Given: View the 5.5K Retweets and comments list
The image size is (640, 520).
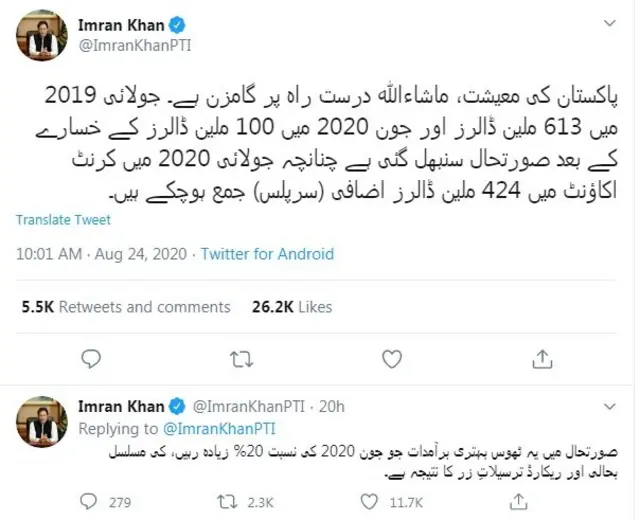Looking at the screenshot, I should [x=112, y=307].
